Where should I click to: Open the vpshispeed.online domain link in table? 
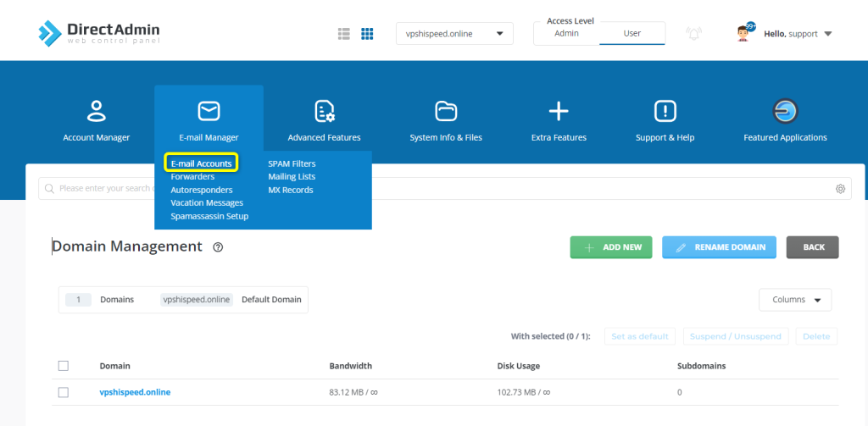click(135, 392)
